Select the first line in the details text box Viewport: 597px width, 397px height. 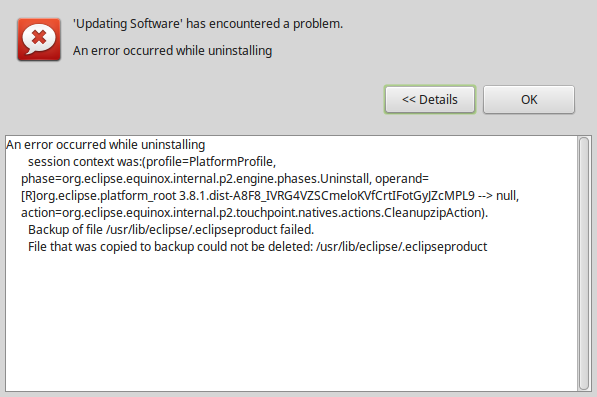pos(105,145)
